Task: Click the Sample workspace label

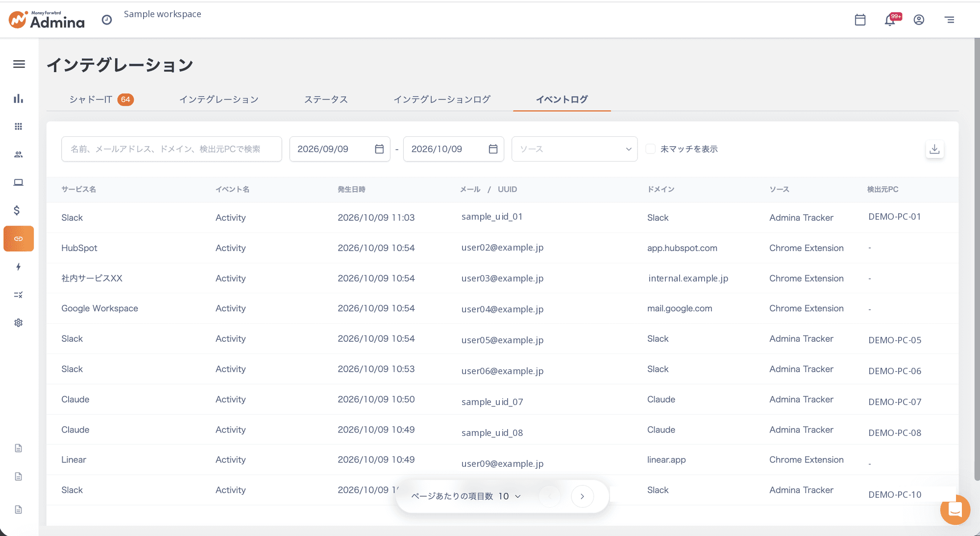Action: pos(162,14)
